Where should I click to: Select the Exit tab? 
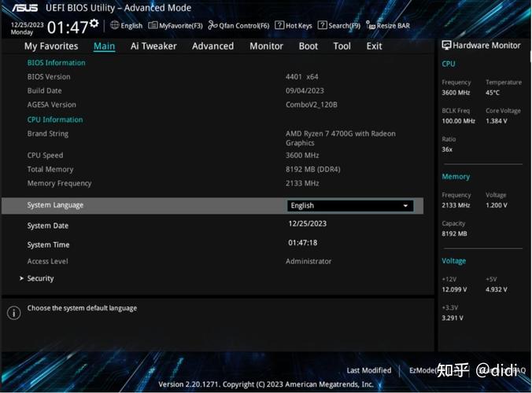(x=374, y=46)
